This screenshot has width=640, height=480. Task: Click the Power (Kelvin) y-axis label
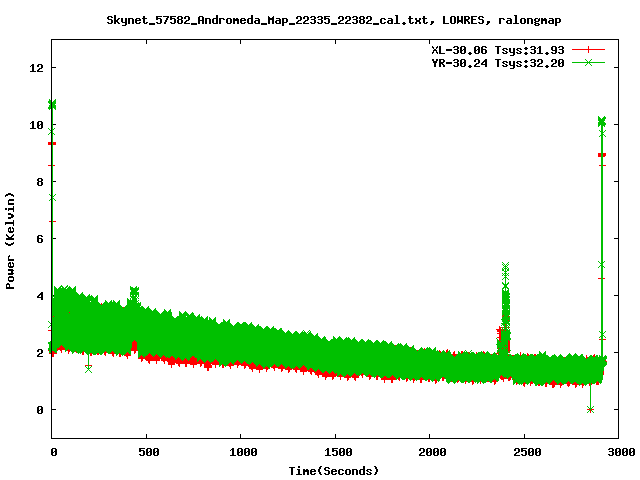coord(10,241)
